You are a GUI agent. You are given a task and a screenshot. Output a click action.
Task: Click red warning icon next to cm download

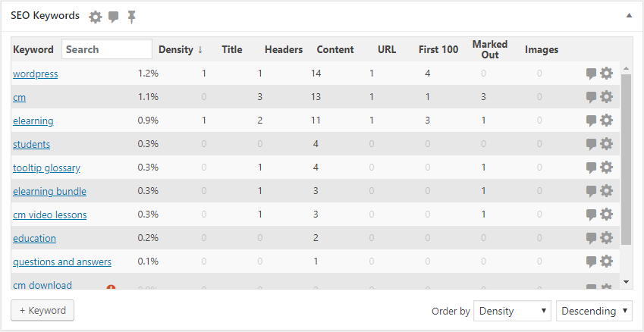(x=112, y=288)
